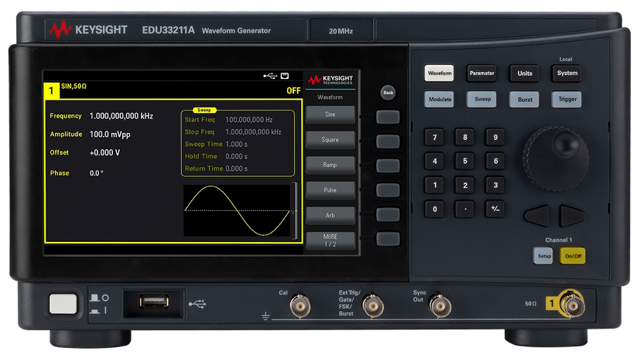Click the rotary knob
Viewport: 644px width, 358px height.
coord(556,159)
